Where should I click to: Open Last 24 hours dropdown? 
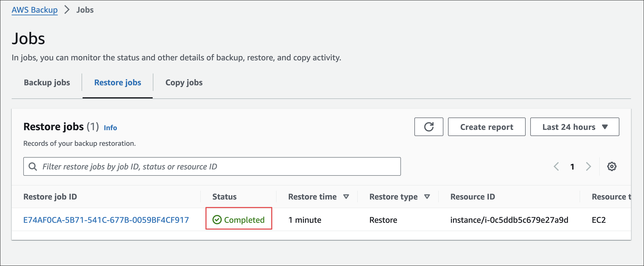click(x=574, y=127)
